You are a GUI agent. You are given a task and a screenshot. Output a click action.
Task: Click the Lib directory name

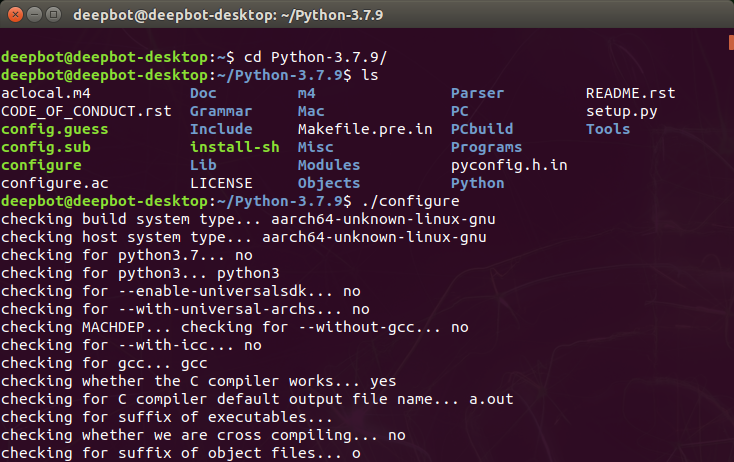203,165
